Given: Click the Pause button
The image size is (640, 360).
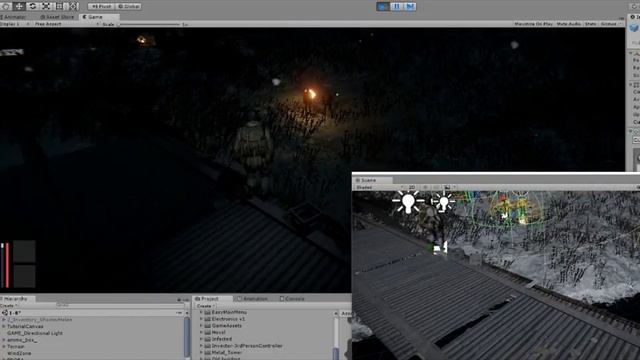Looking at the screenshot, I should point(396,7).
